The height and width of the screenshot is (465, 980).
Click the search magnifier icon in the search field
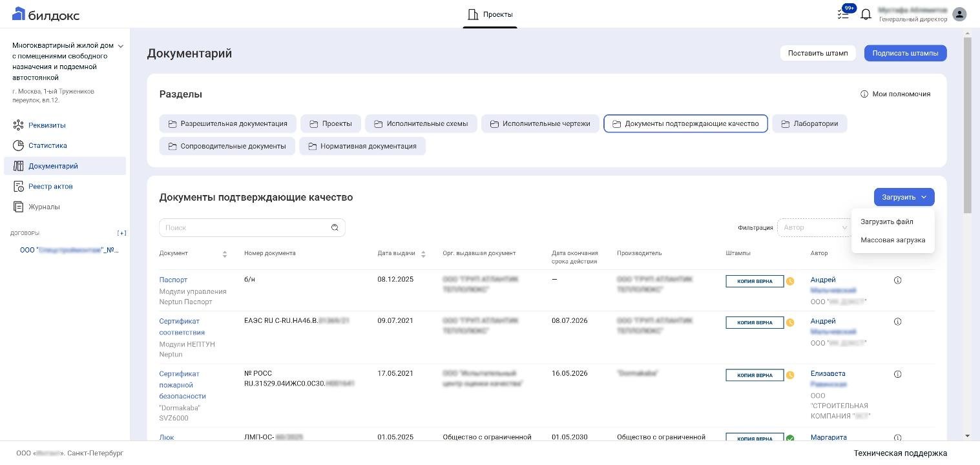335,227
